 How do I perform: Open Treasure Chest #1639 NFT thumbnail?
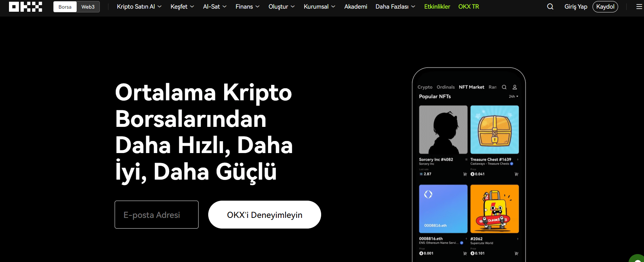tap(494, 130)
